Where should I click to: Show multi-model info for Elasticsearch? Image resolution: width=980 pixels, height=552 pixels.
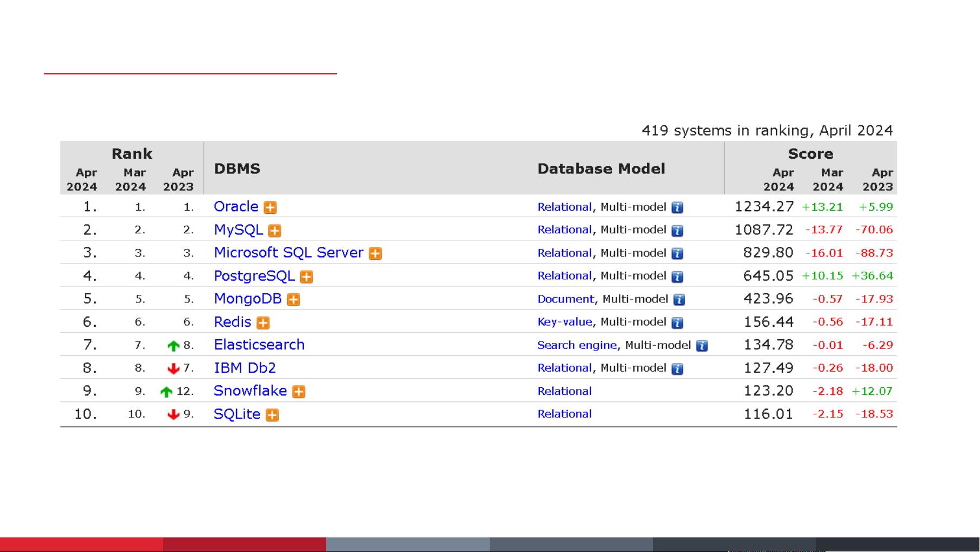702,346
